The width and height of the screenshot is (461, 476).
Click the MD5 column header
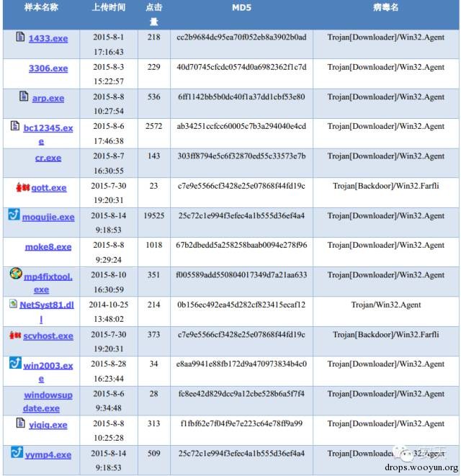point(241,8)
